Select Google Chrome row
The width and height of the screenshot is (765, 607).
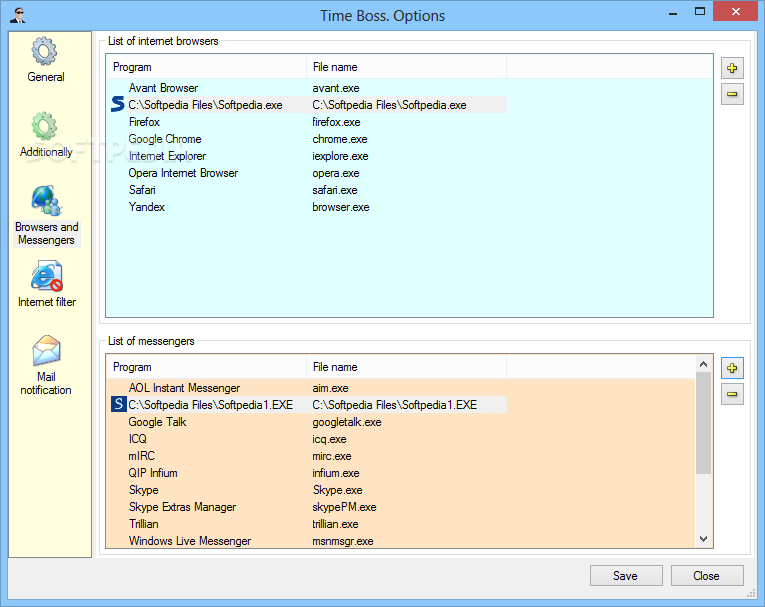click(x=307, y=139)
